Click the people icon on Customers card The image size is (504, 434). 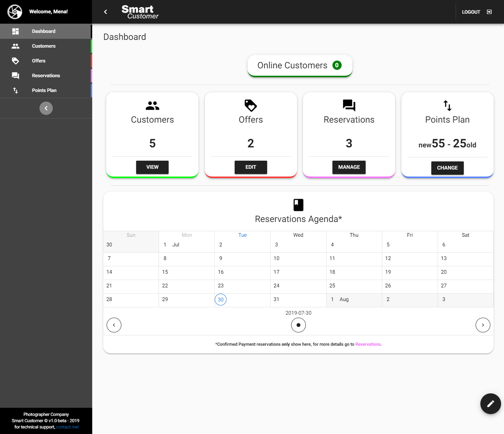152,106
